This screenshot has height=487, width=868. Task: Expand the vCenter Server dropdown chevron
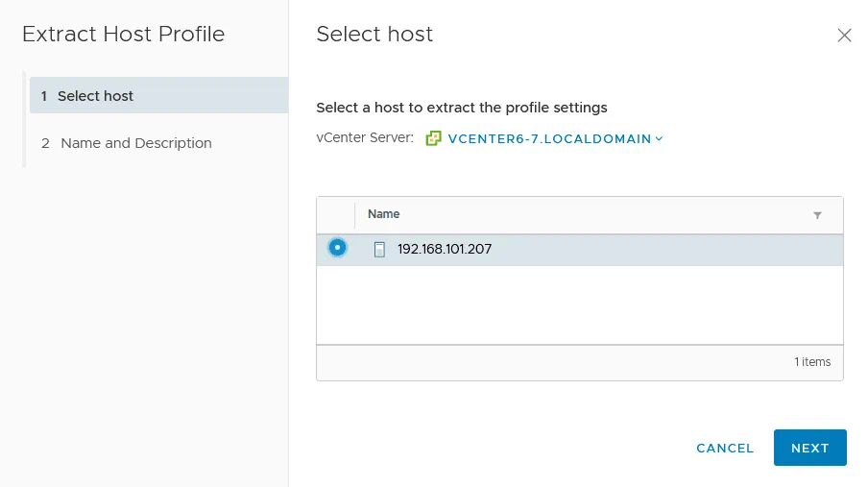pyautogui.click(x=660, y=138)
